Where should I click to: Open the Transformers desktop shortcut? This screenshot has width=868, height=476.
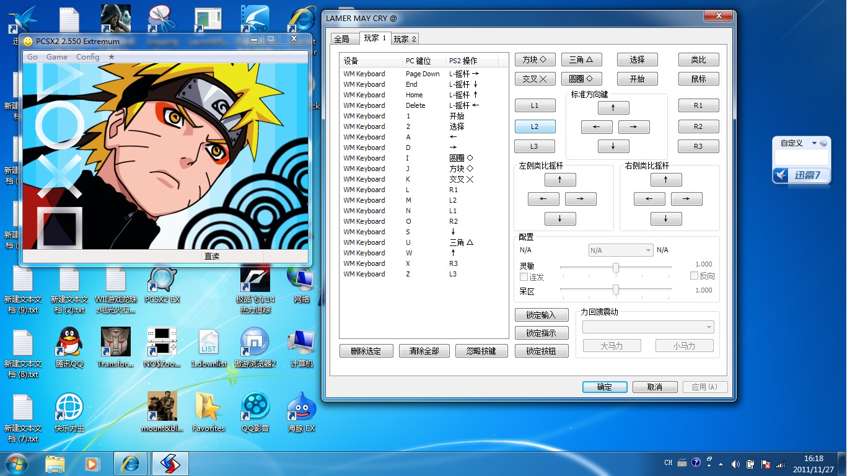coord(116,347)
